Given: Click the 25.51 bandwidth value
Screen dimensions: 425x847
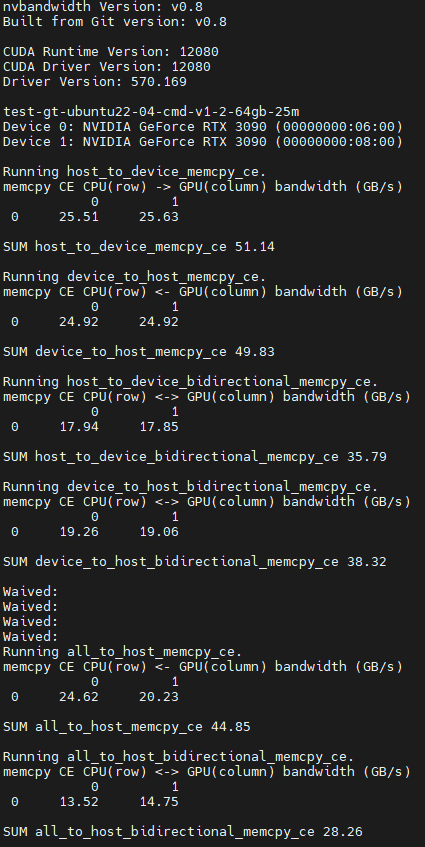Looking at the screenshot, I should point(79,217).
